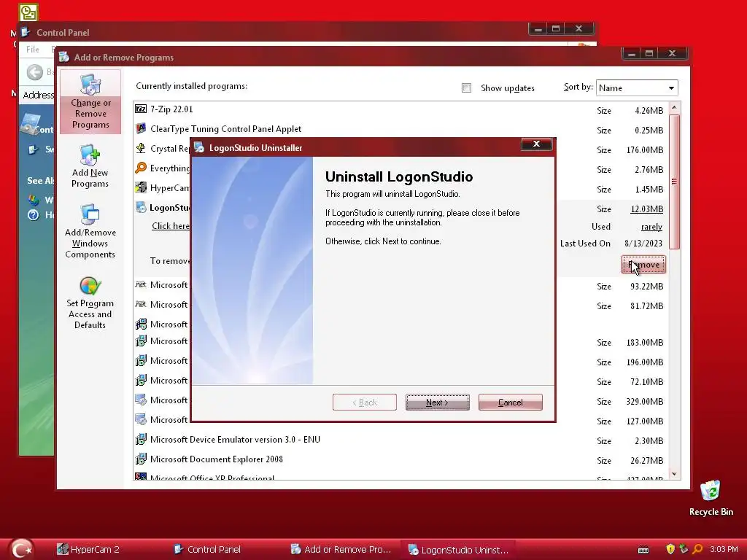Open Add/Remove Windows Components
This screenshot has width=747, height=560.
click(x=90, y=231)
